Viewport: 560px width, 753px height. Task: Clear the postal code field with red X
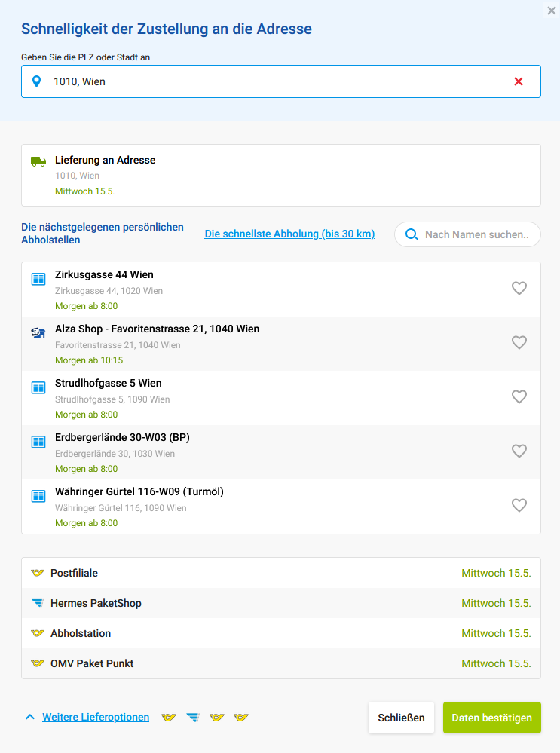(519, 81)
